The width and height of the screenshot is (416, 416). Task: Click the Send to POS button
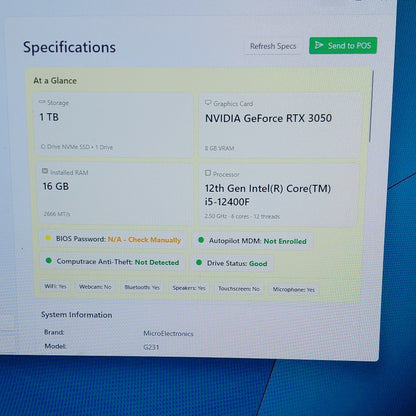[343, 45]
